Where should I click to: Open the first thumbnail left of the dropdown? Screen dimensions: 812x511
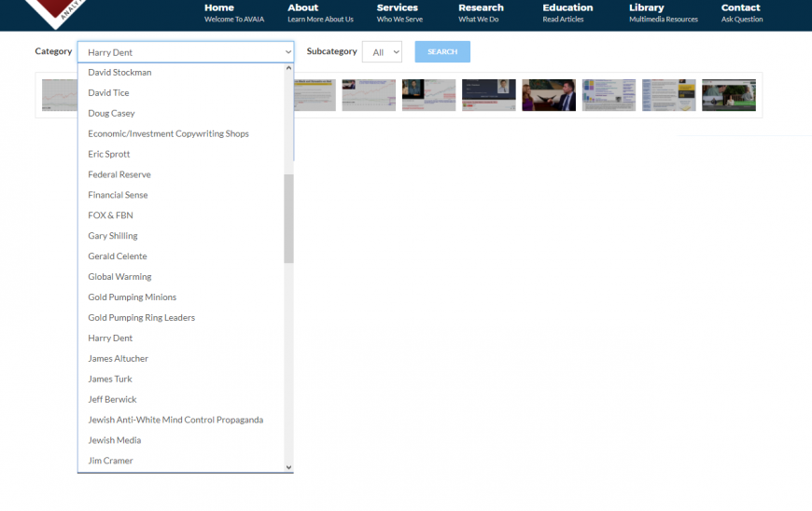point(59,95)
